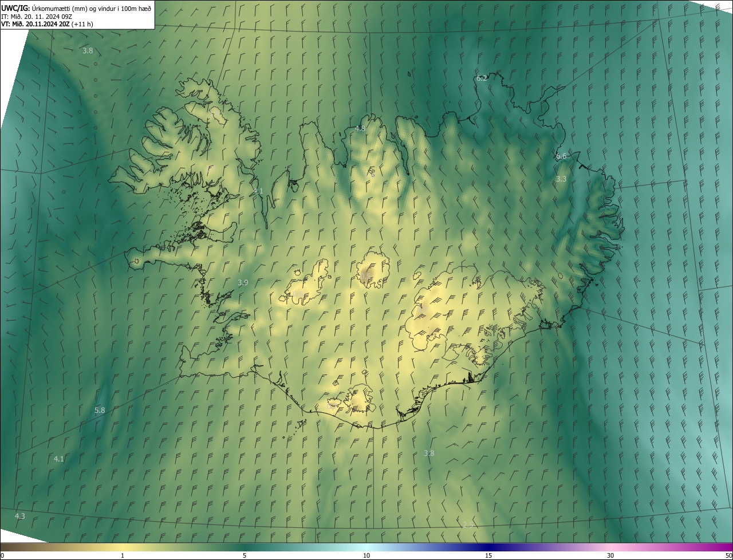
Task: Click the faint "0.7" label inside the largest glacier
Action: pyautogui.click(x=423, y=309)
